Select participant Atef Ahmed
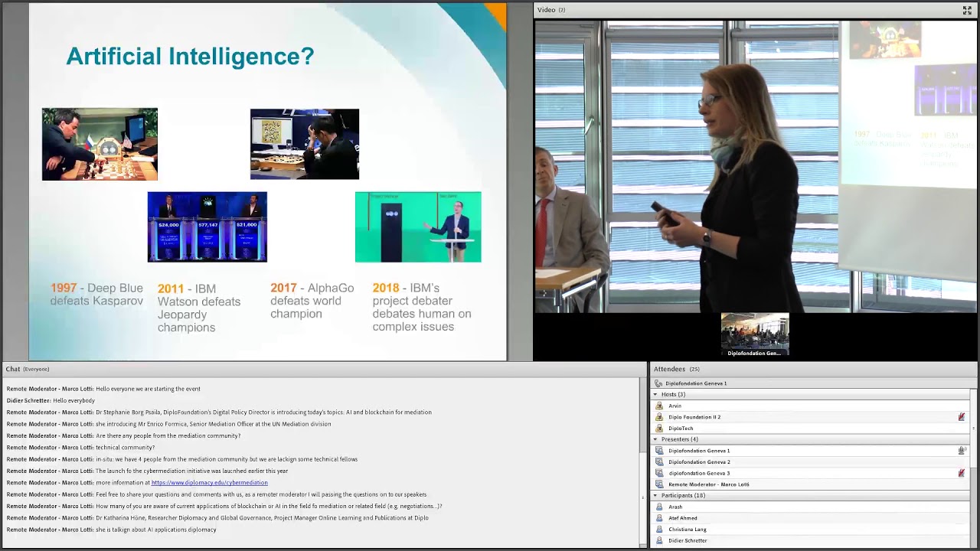 (x=683, y=518)
